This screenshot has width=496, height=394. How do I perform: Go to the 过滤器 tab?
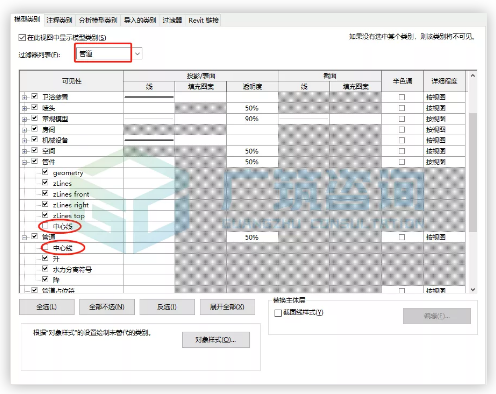point(172,20)
